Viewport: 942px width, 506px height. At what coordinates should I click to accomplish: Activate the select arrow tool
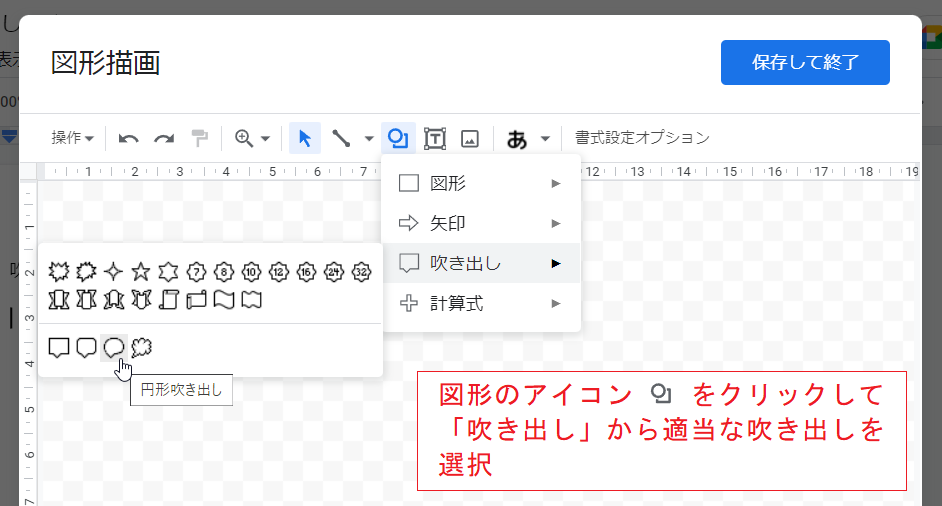pyautogui.click(x=305, y=138)
